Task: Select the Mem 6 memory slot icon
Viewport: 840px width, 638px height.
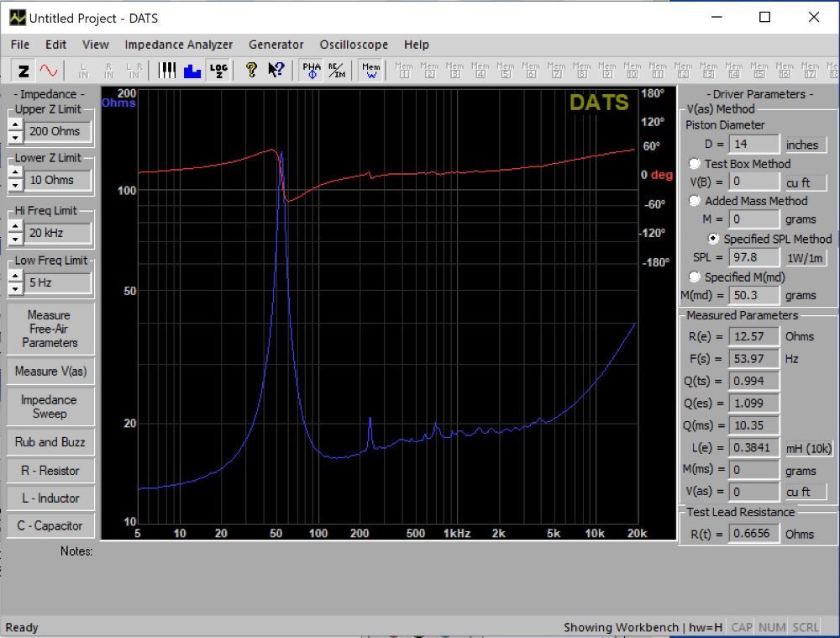Action: click(x=531, y=71)
